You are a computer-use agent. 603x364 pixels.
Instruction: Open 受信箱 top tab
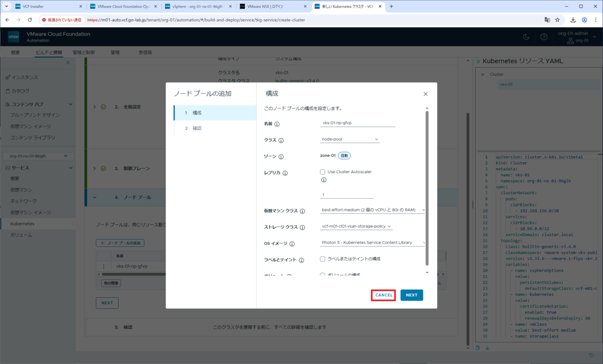[145, 52]
